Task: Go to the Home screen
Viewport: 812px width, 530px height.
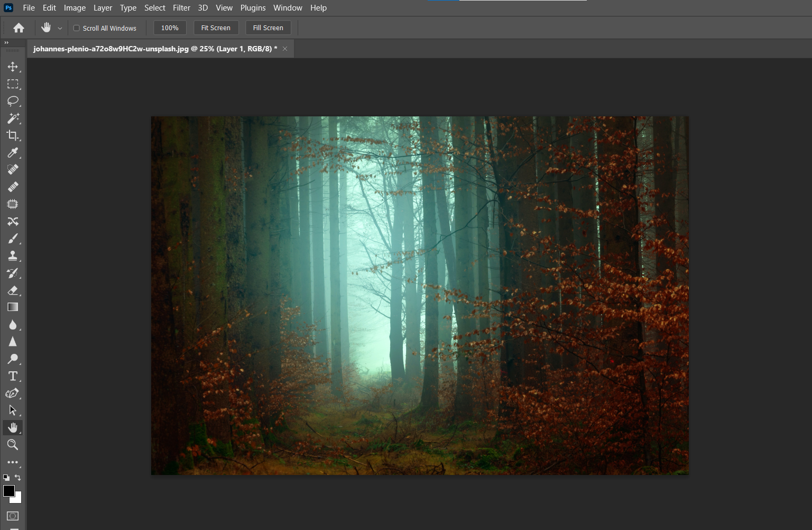Action: [19, 28]
